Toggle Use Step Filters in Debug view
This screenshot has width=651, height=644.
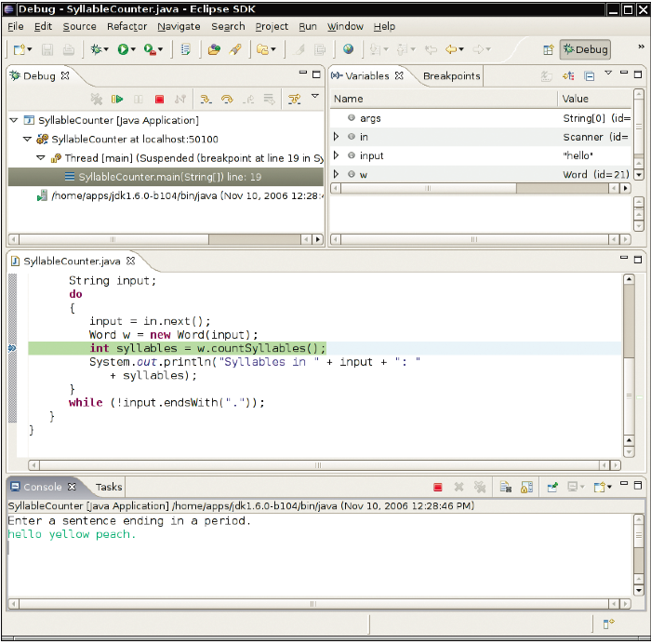click(294, 99)
